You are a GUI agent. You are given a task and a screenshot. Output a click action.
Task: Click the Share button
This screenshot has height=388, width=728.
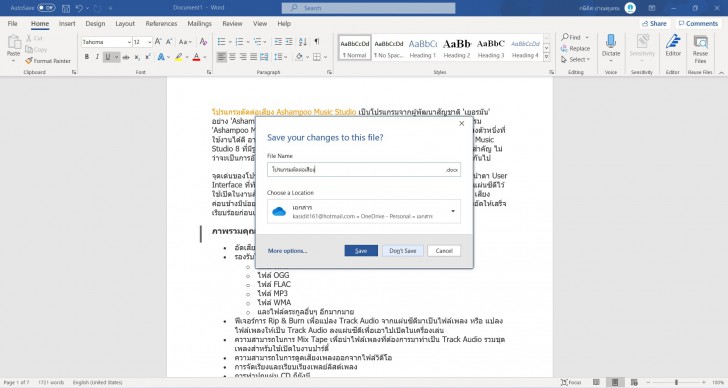click(654, 24)
